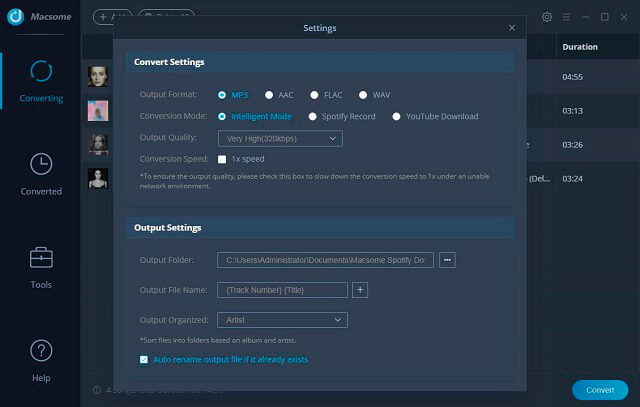Click the info icon in status bar
This screenshot has height=407, width=640.
click(97, 390)
